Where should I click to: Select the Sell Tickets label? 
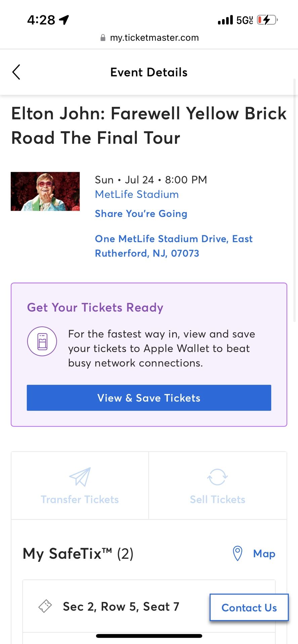click(217, 499)
